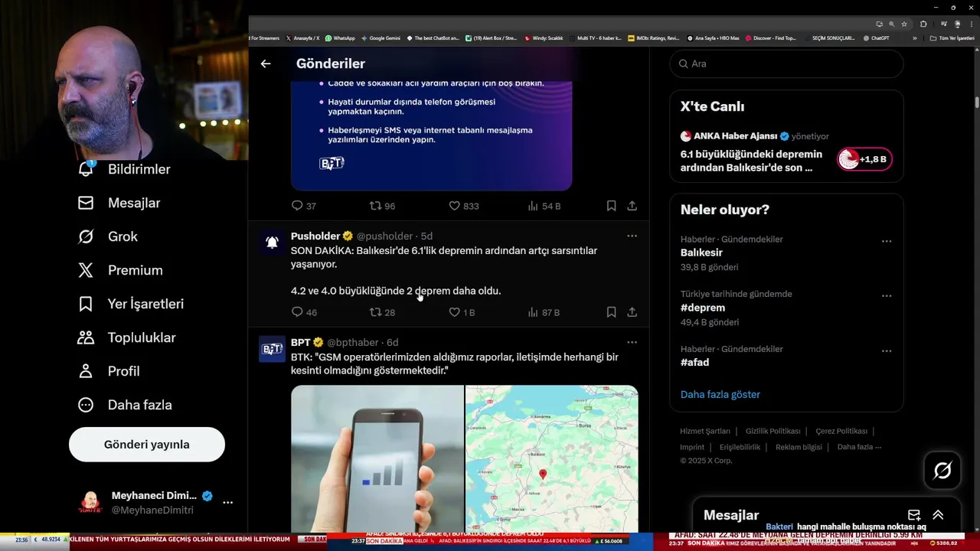Share the Pusholder post
980x551 pixels.
(632, 312)
